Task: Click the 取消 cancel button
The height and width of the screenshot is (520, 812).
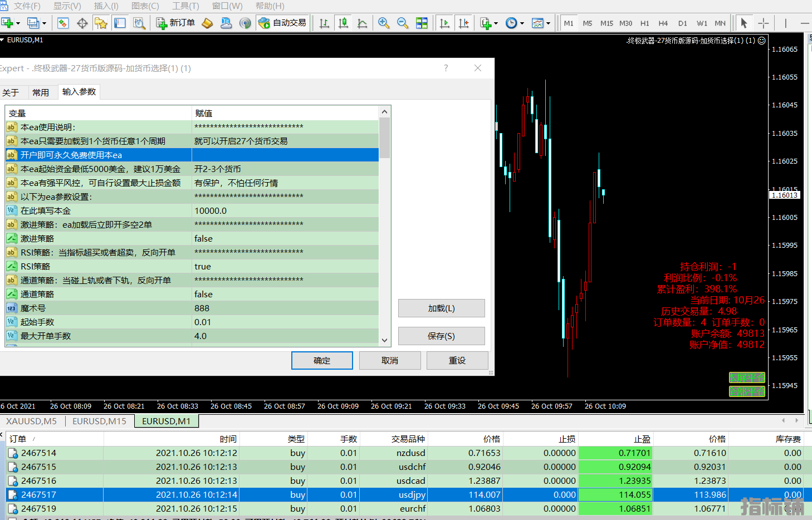Action: point(390,360)
